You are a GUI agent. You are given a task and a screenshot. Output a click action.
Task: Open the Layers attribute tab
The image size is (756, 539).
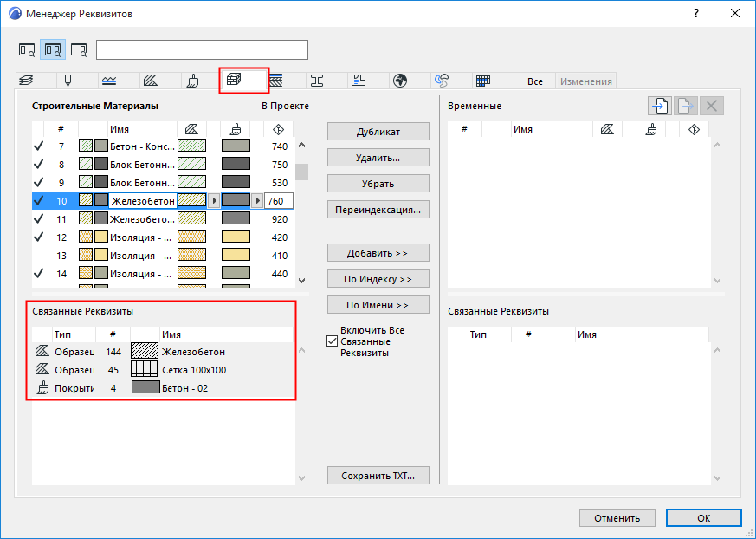27,81
